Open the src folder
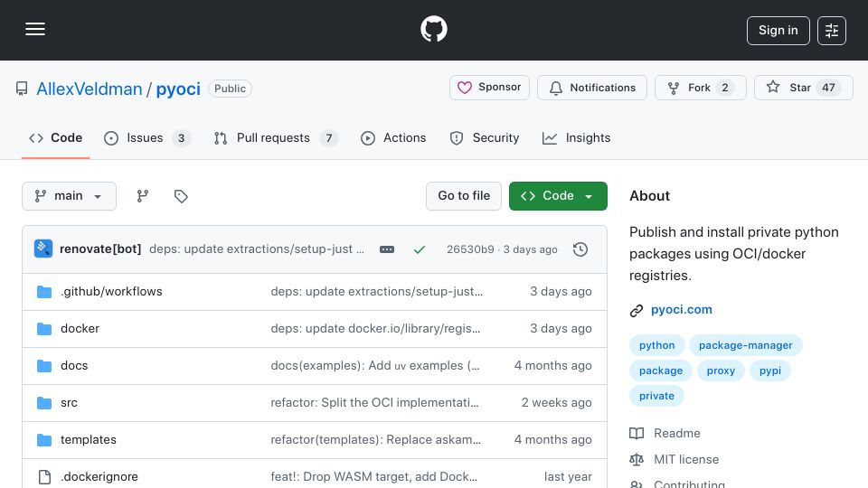Screen dimensions: 868x488 (x=69, y=403)
